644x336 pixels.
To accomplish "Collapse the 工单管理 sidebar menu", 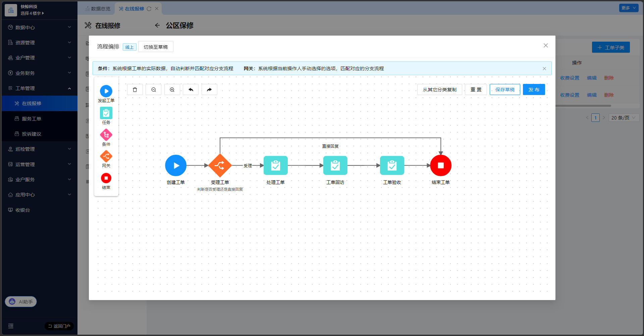I will click(39, 88).
